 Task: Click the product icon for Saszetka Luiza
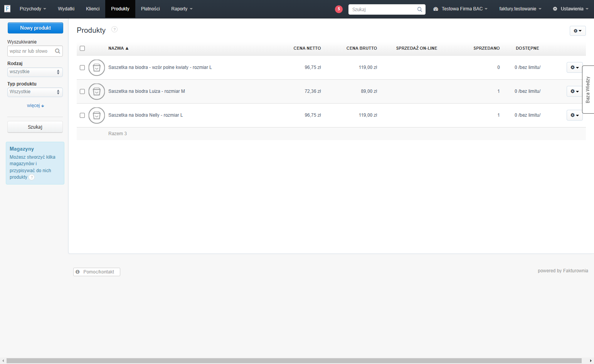[x=97, y=92]
